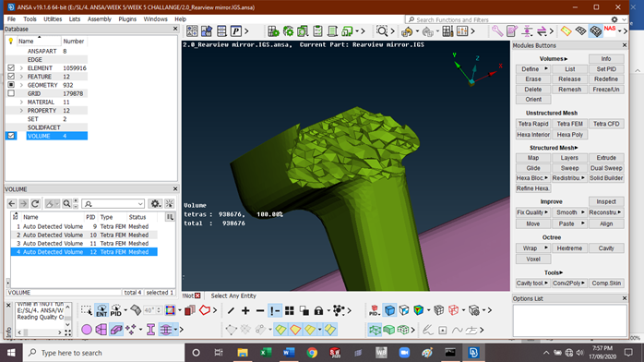
Task: Click the gear settings icon in VOLUME panel
Action: [x=155, y=203]
